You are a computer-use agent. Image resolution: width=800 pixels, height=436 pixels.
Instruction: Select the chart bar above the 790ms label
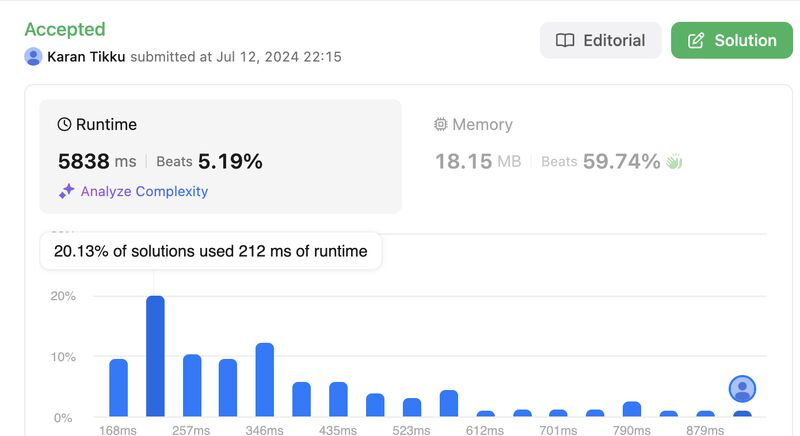(632, 409)
